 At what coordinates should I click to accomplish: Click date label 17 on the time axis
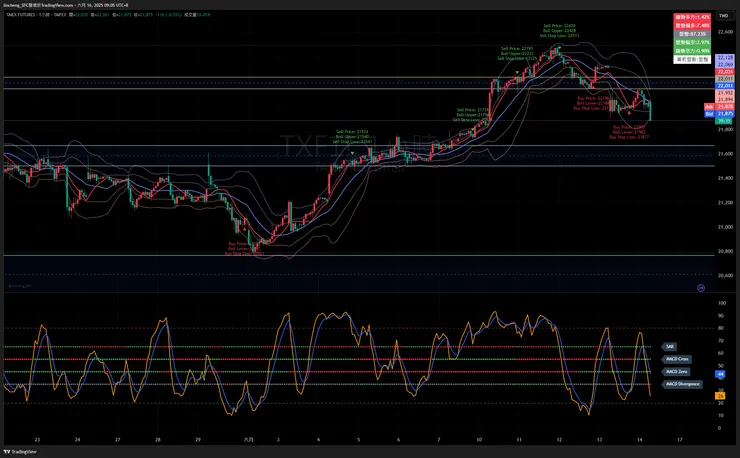(680, 440)
